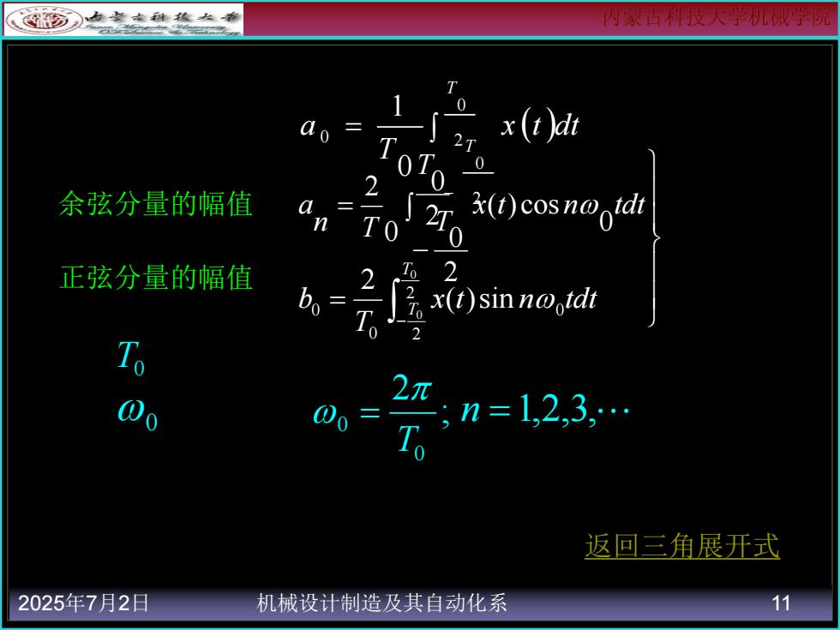
Task: Select the 余弦分量的幅值 label text
Action: [155, 204]
